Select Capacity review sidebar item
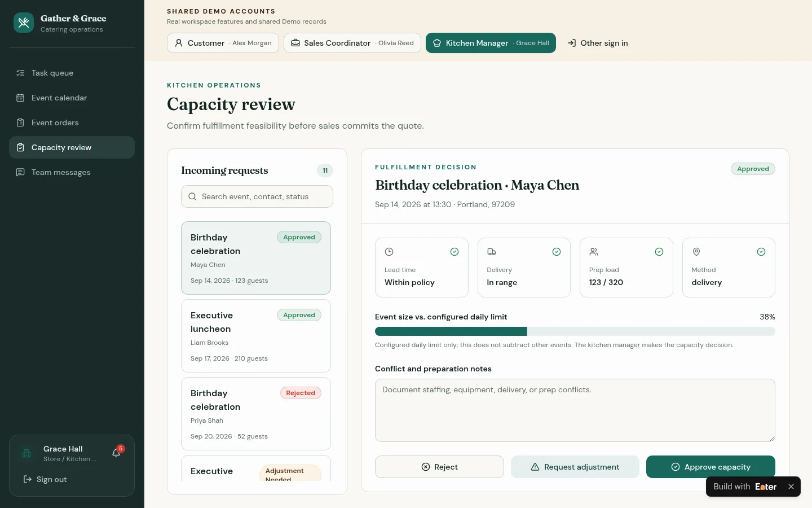812x508 pixels. click(72, 147)
